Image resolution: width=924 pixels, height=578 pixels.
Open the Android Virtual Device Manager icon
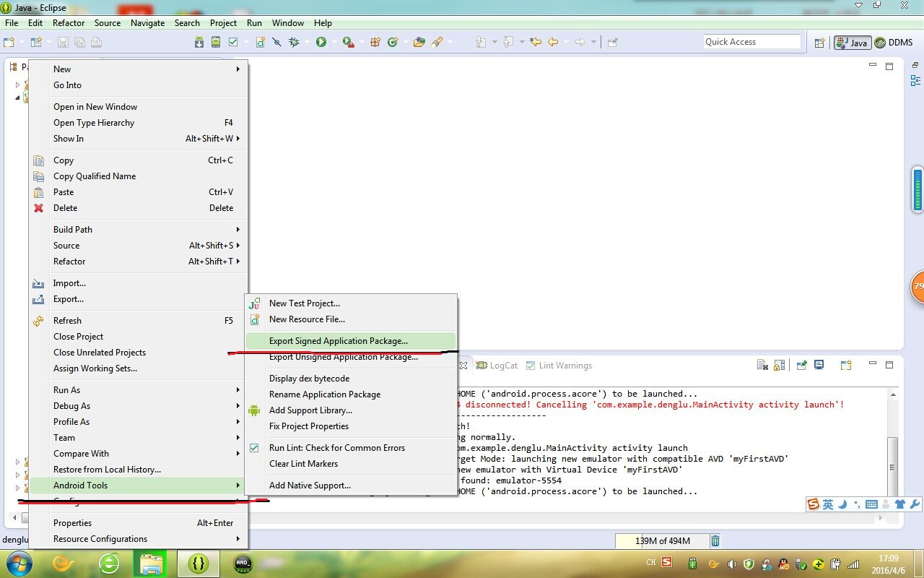(216, 43)
